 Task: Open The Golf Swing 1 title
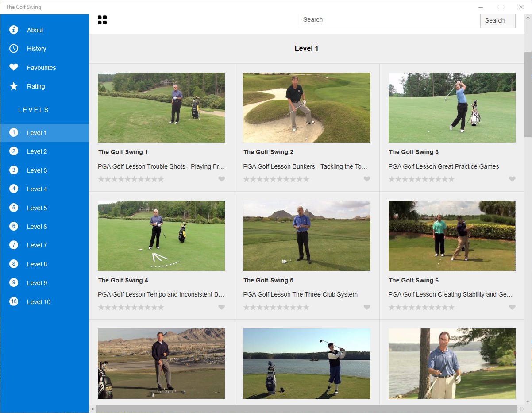123,152
